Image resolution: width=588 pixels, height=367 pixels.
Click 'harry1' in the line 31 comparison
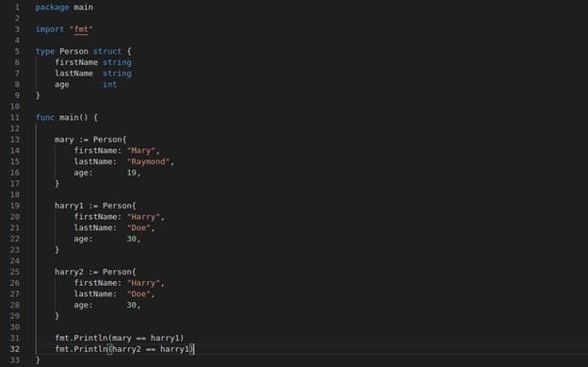pyautogui.click(x=165, y=338)
